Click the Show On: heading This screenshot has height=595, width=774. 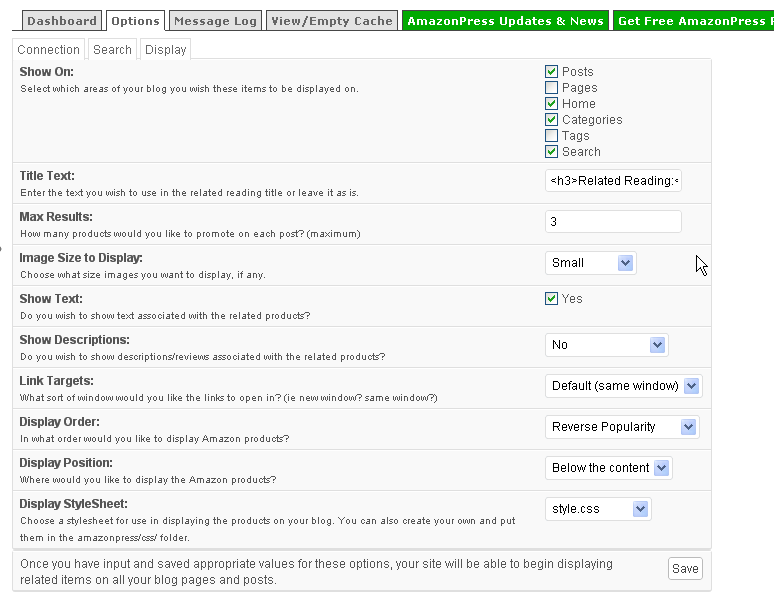pyautogui.click(x=46, y=72)
